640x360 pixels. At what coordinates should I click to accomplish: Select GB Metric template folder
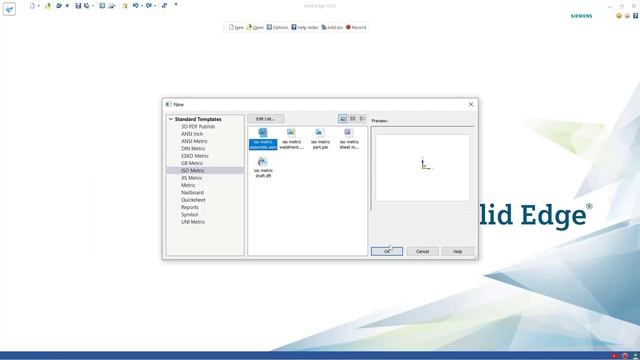192,163
